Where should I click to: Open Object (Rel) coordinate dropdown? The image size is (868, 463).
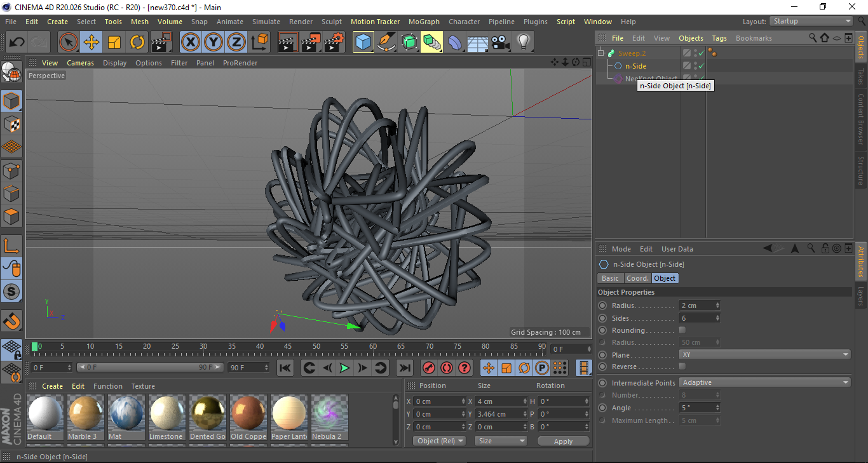[439, 441]
